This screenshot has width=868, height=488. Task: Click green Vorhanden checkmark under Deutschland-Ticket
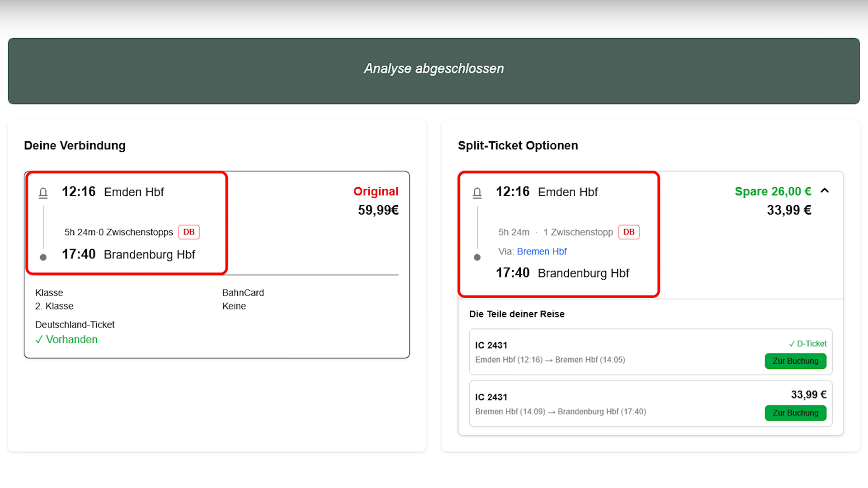66,339
